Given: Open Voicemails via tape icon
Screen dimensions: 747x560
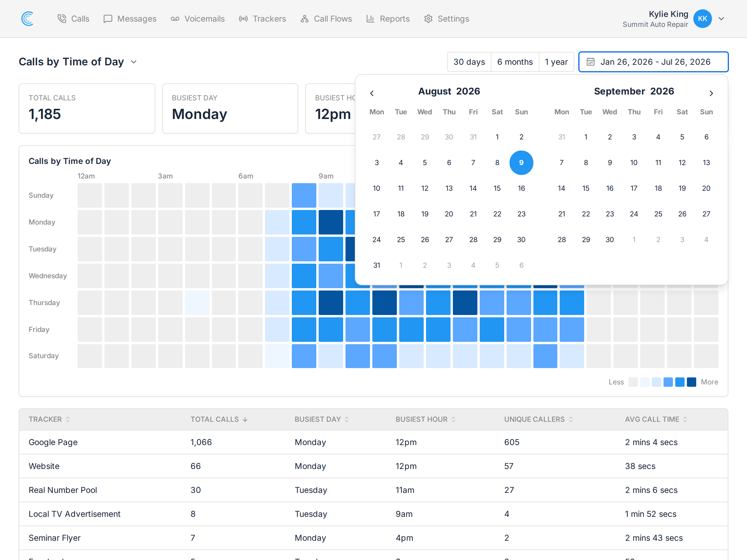Looking at the screenshot, I should click(x=175, y=19).
